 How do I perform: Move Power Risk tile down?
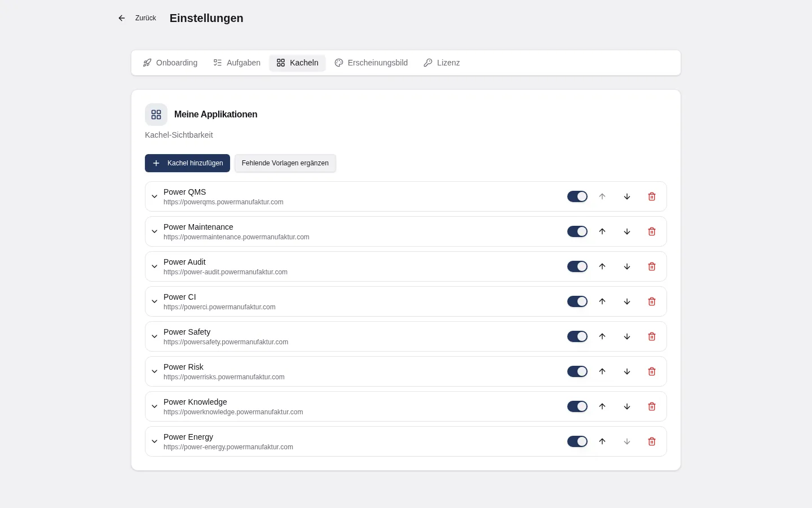(627, 371)
